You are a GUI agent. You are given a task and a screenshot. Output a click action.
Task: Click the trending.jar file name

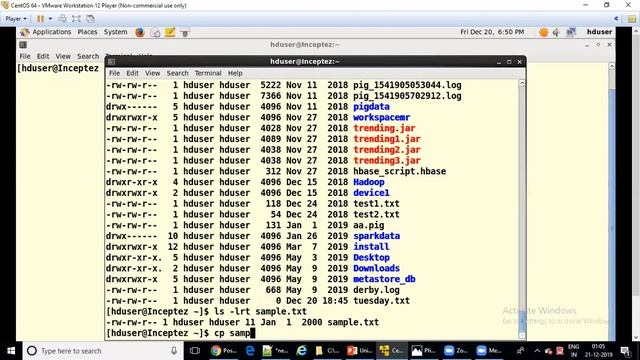tap(384, 128)
